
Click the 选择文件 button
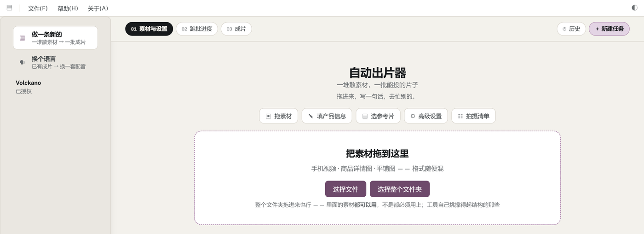pos(345,189)
